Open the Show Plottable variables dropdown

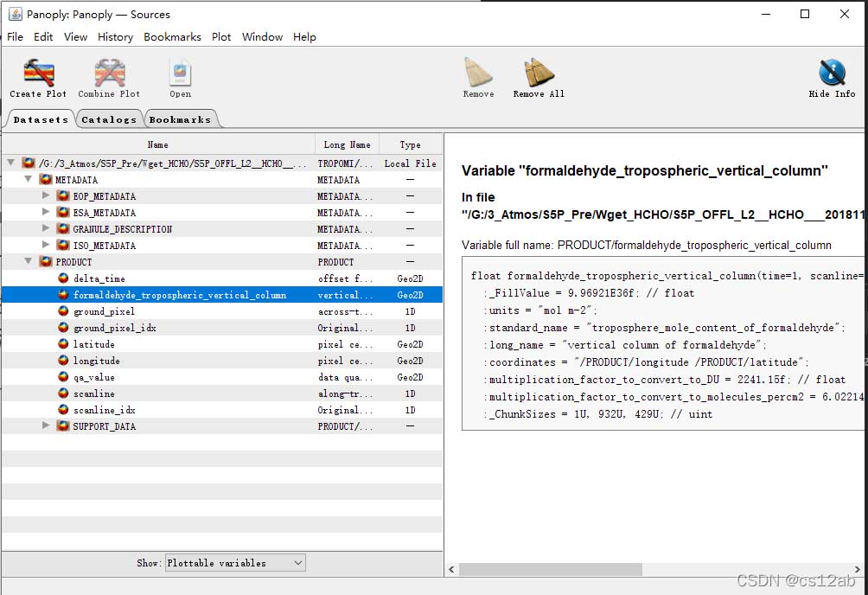(x=235, y=563)
